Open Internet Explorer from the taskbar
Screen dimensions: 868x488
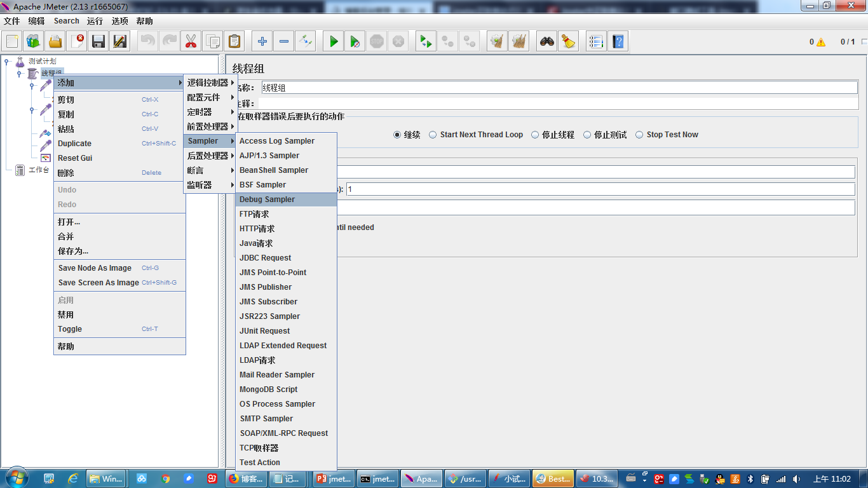click(x=73, y=478)
